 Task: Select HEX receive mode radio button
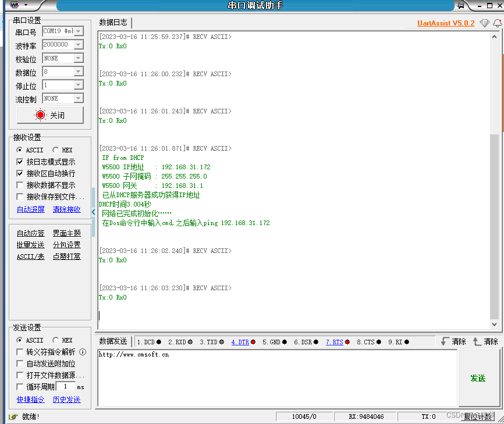(x=56, y=150)
